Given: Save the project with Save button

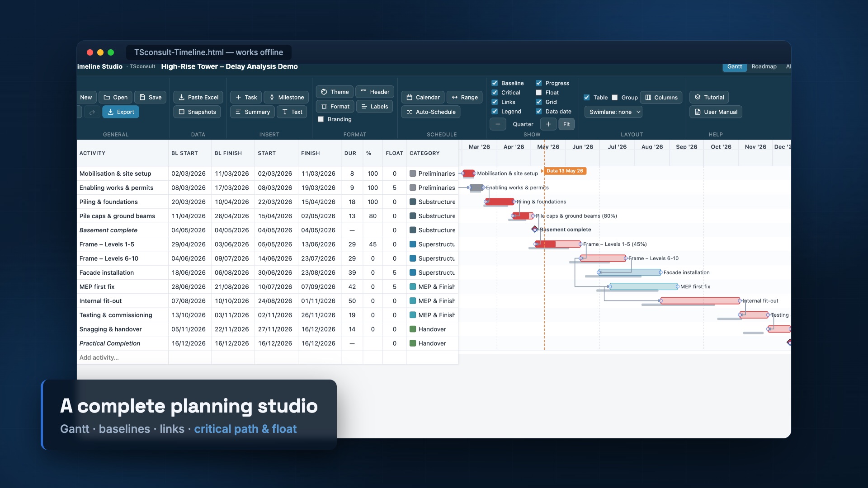Looking at the screenshot, I should 150,97.
